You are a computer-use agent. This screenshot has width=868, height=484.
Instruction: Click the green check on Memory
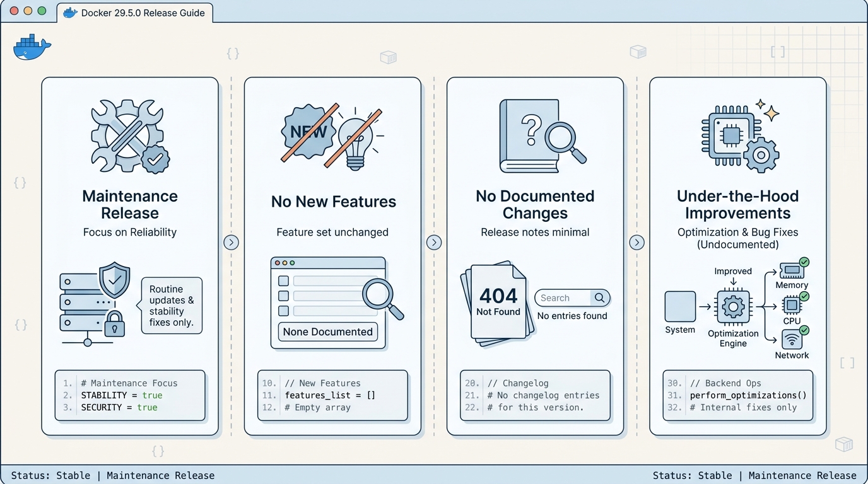coord(804,262)
